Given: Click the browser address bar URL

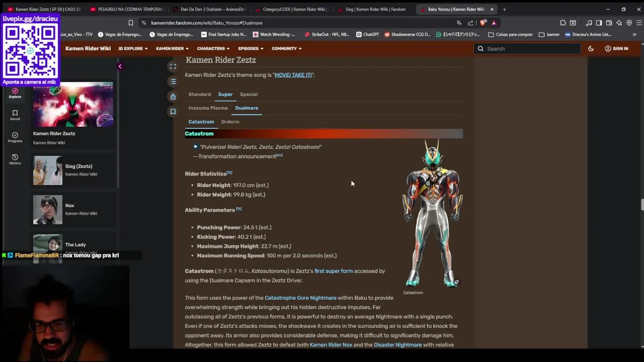Looking at the screenshot, I should pos(207,23).
